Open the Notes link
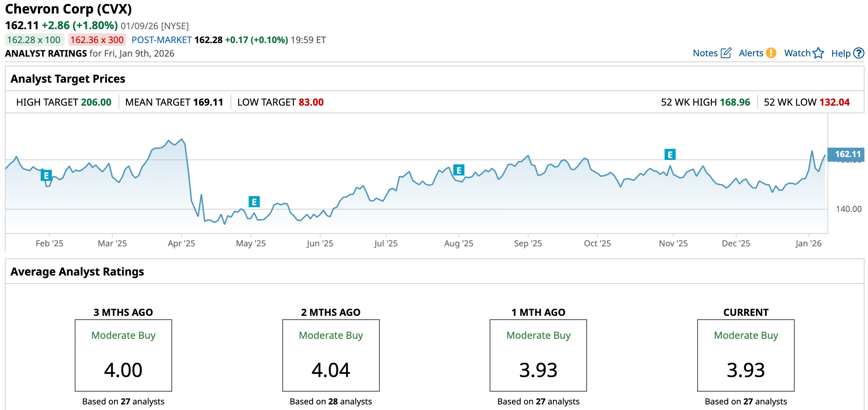Screen dimensions: 868x410 [x=705, y=53]
